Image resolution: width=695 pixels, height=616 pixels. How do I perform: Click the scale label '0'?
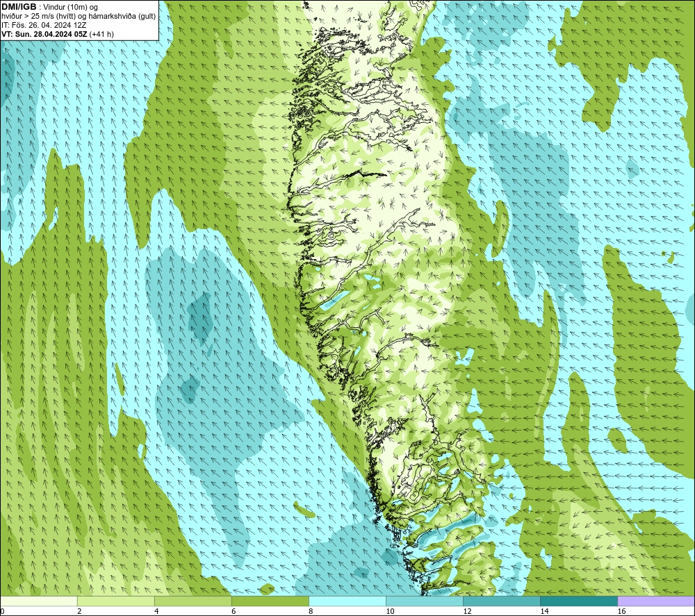tap(2, 612)
